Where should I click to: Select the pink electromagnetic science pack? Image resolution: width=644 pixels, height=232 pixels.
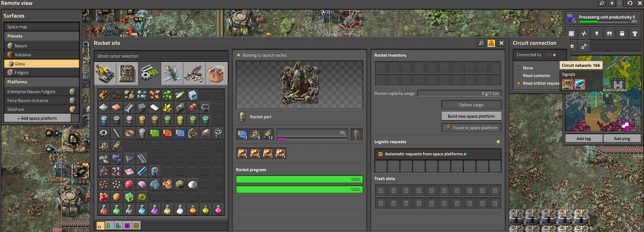pos(218,210)
